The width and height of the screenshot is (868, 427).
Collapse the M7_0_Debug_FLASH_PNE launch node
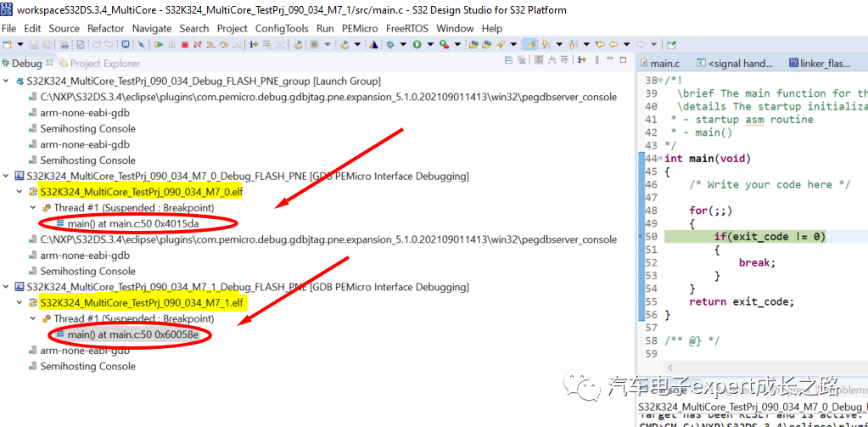point(6,176)
